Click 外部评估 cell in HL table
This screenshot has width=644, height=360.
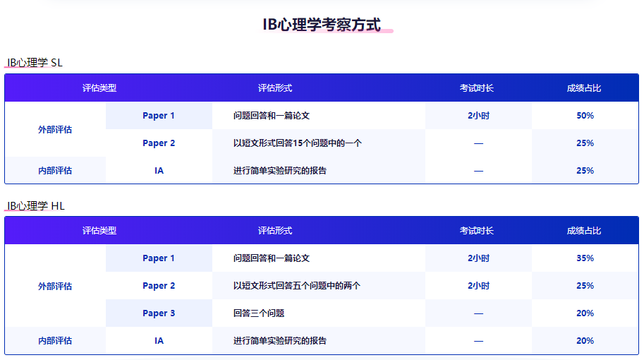click(55, 286)
